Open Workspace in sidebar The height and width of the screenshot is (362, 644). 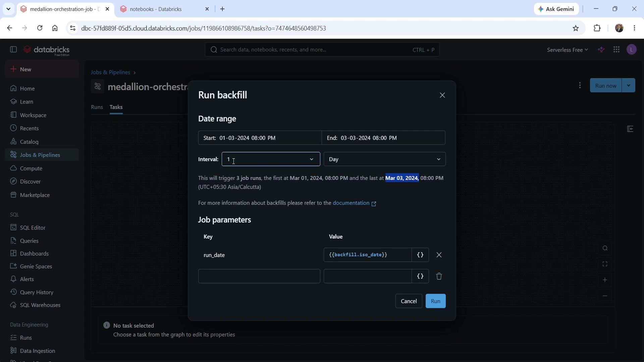pyautogui.click(x=42, y=115)
